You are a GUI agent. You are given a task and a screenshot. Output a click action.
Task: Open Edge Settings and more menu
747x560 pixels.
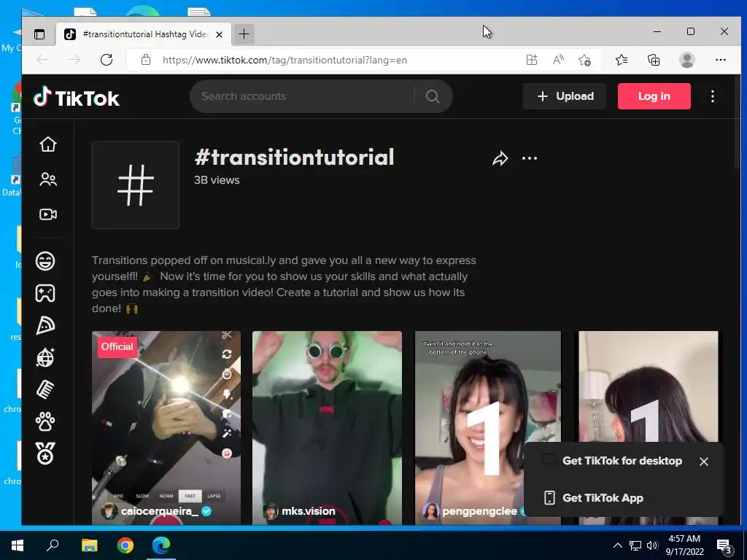720,60
